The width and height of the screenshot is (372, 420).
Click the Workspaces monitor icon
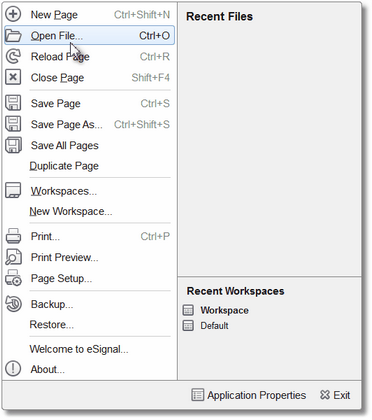click(x=13, y=190)
